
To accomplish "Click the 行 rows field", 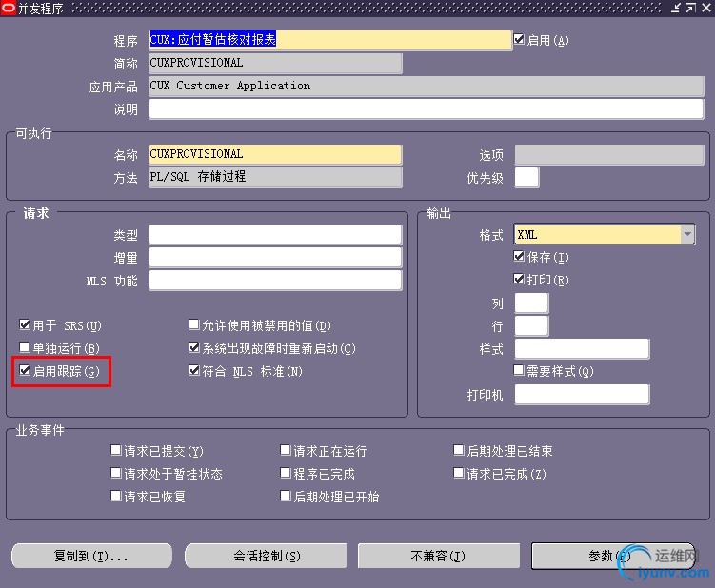I will point(531,326).
